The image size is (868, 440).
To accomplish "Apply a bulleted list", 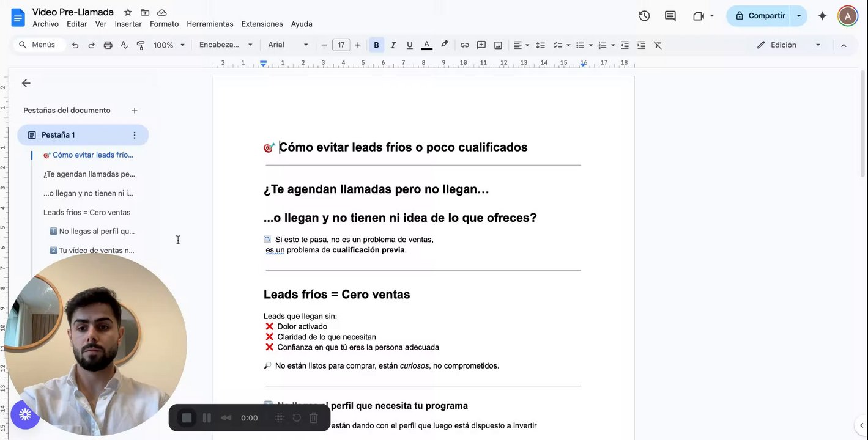I will click(580, 45).
